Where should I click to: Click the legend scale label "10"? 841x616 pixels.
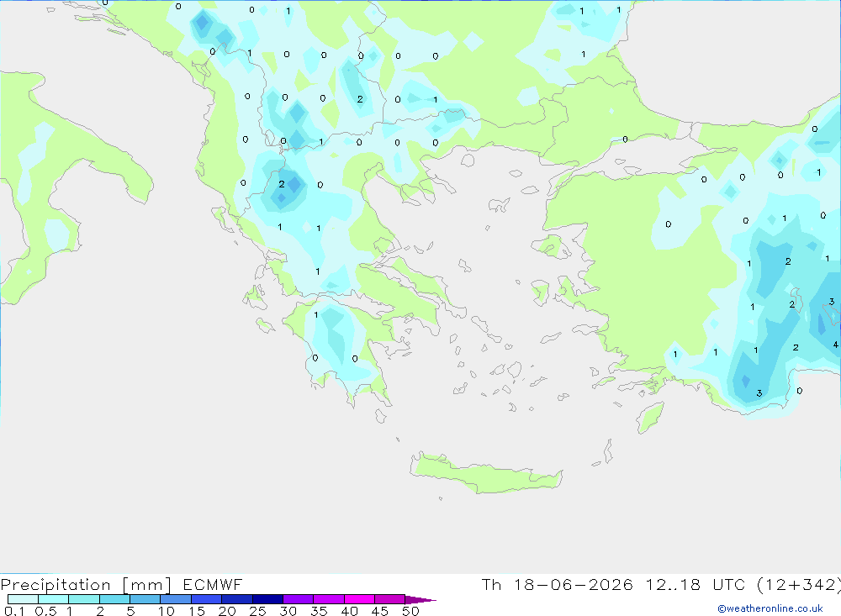166,611
